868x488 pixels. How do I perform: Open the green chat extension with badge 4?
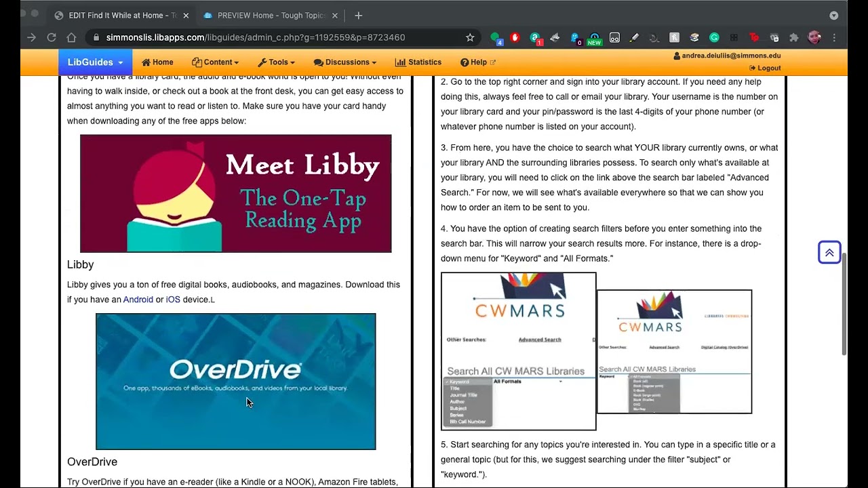496,39
